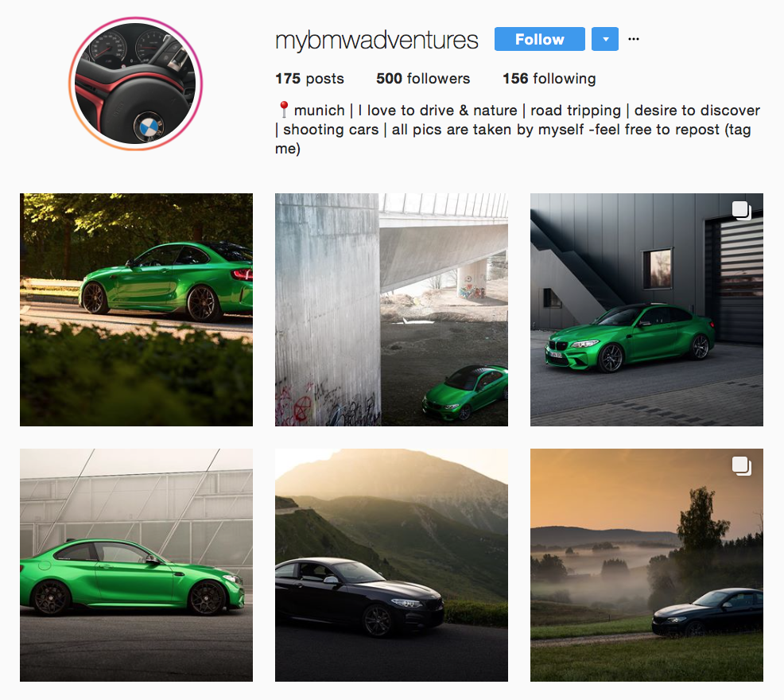Click graffiti pillar in bridge photo
The image size is (784, 700).
pos(328,309)
